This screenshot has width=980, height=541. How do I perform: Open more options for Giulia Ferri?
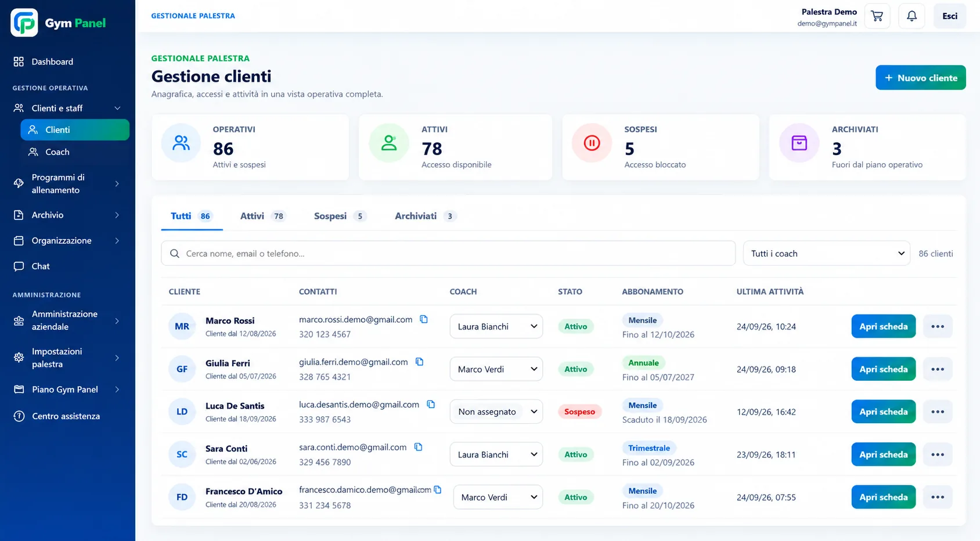pyautogui.click(x=937, y=369)
